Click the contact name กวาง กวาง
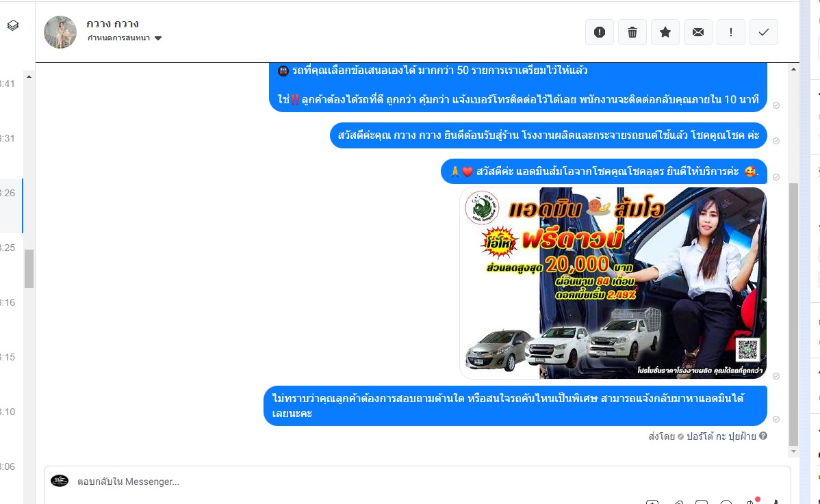This screenshot has width=820, height=504. tap(112, 24)
